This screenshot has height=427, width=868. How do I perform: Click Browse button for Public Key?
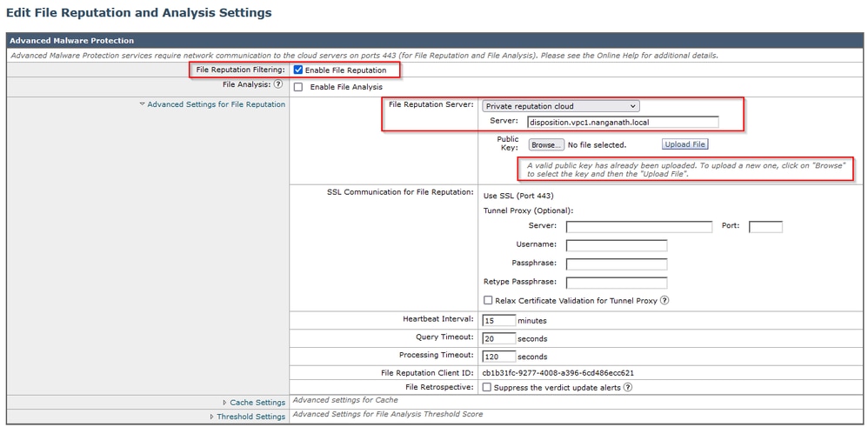[546, 144]
